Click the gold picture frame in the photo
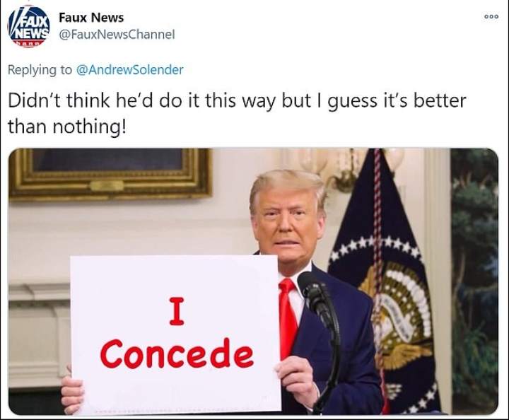This screenshot has height=420, width=509. click(x=110, y=174)
